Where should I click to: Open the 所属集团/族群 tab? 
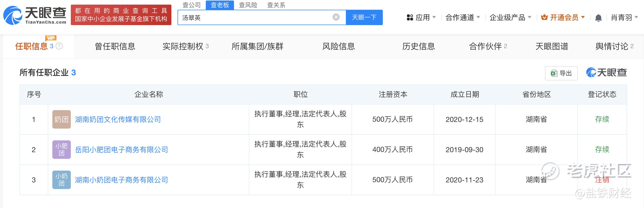257,46
